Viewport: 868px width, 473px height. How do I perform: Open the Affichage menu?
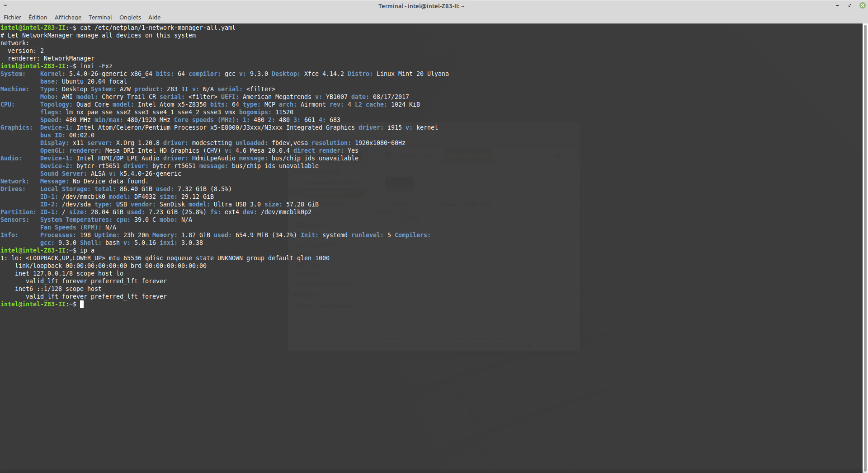pyautogui.click(x=68, y=17)
